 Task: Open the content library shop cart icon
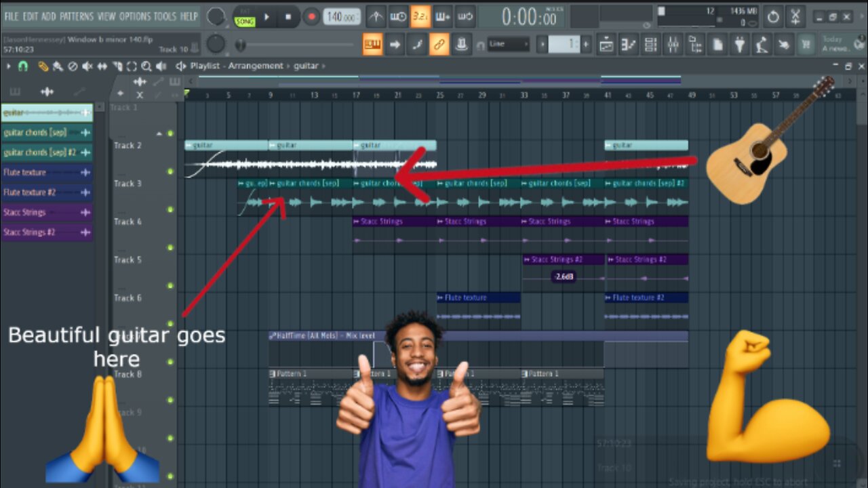coord(806,45)
